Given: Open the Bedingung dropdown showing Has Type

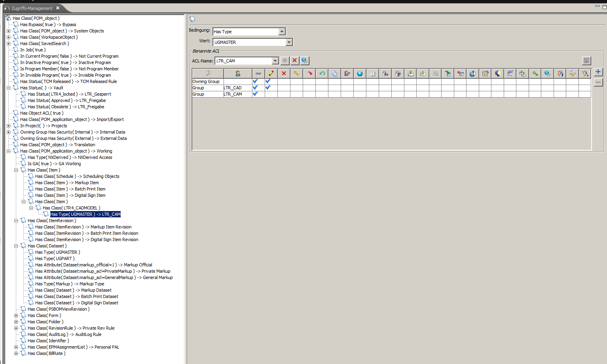Looking at the screenshot, I should pyautogui.click(x=282, y=32).
